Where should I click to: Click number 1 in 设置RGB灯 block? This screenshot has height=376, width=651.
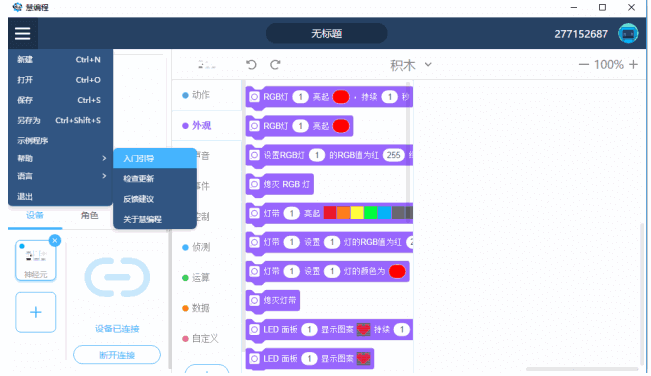[317, 155]
